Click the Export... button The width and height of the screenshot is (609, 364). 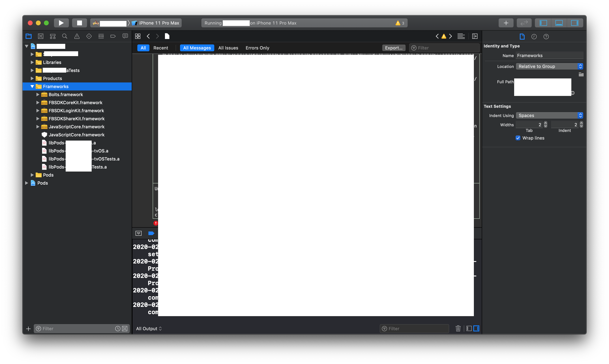(394, 48)
